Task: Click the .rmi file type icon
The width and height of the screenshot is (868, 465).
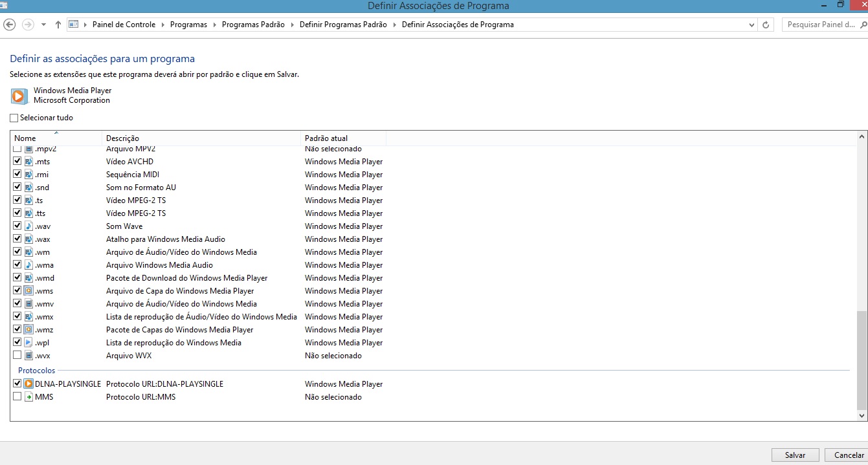Action: pos(28,175)
